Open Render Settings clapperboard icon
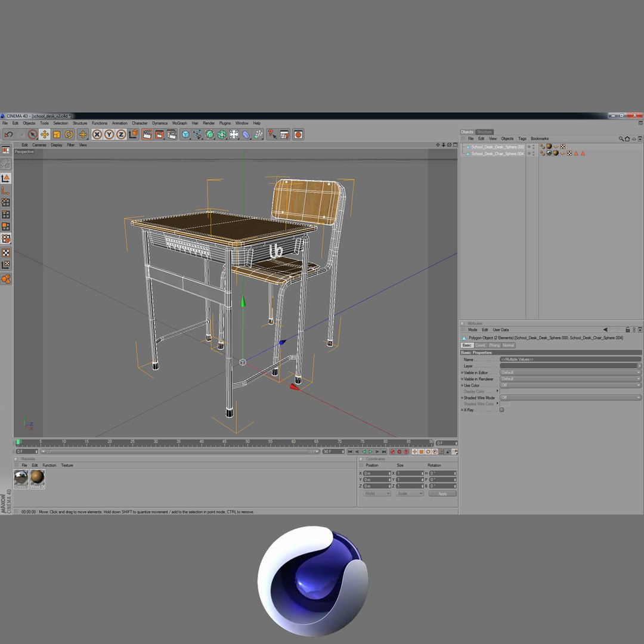The image size is (644, 644). click(x=172, y=134)
